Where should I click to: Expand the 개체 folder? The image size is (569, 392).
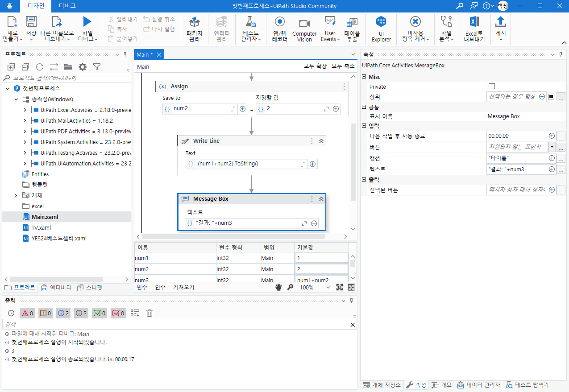16,195
